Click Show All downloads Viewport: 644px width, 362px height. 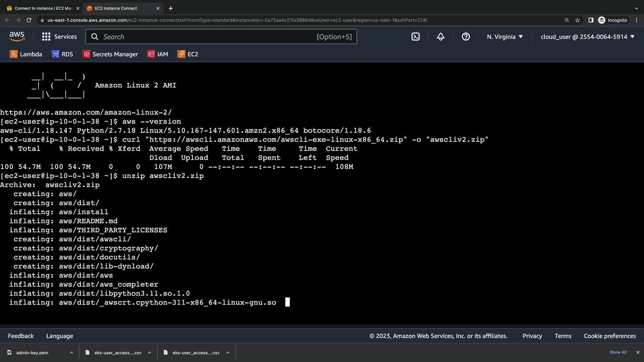point(618,352)
